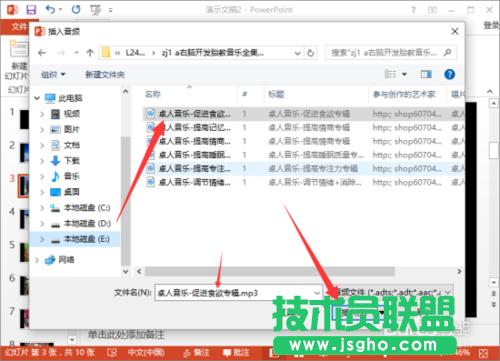Select slide 2 thumbnail in PowerPoint
The height and width of the screenshot is (361, 500).
pos(24,152)
